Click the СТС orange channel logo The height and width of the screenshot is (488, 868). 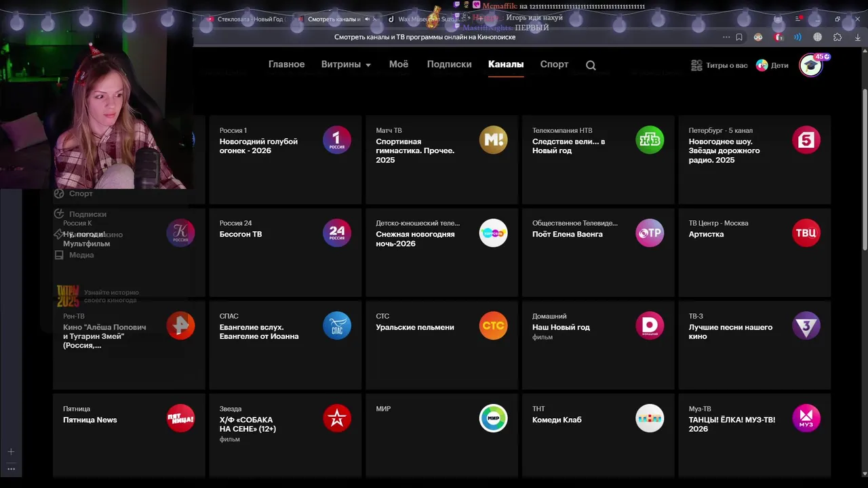click(493, 325)
